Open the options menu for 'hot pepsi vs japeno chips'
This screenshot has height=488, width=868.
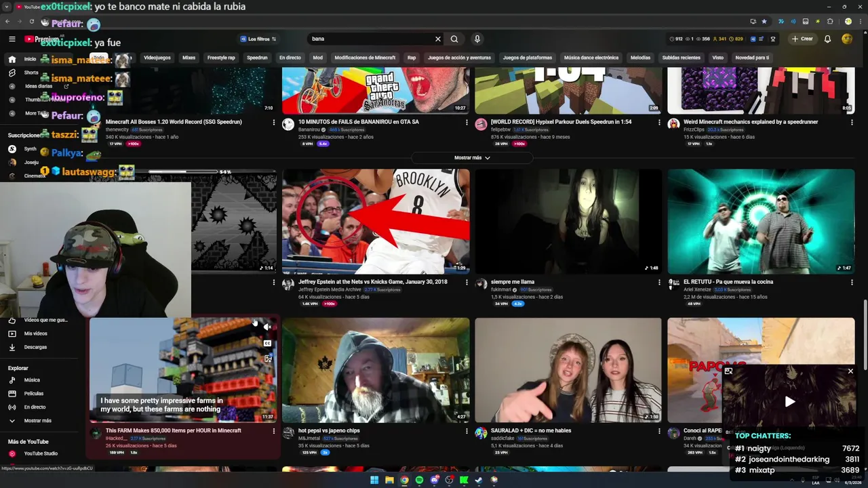pyautogui.click(x=467, y=431)
